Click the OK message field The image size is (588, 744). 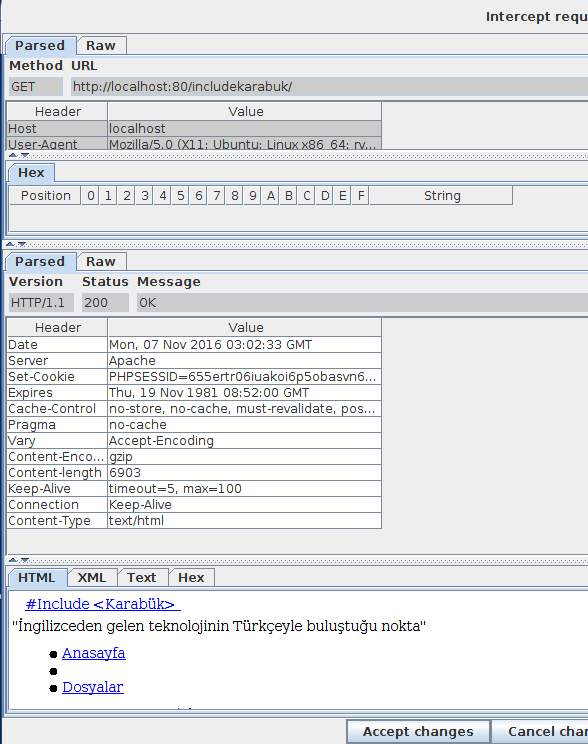pos(363,303)
